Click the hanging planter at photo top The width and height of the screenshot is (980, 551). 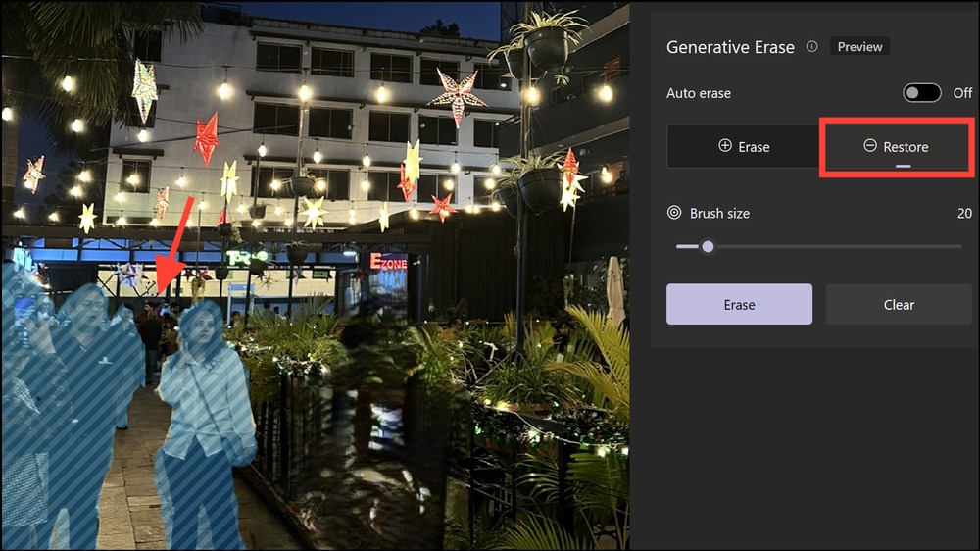(546, 42)
